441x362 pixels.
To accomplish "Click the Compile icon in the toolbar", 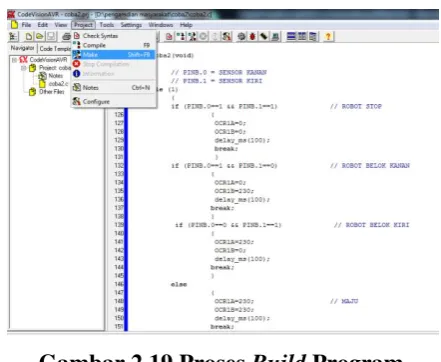I will [181, 36].
